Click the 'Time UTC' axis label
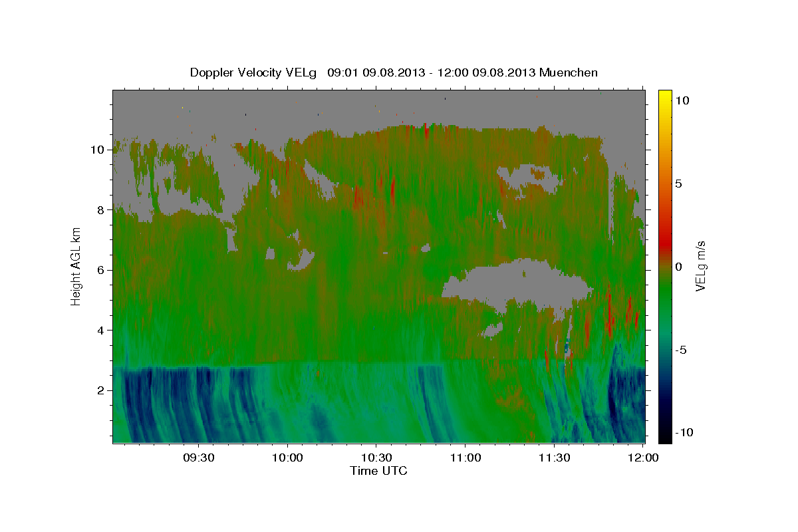Viewport: 798px width, 532px height. point(378,471)
